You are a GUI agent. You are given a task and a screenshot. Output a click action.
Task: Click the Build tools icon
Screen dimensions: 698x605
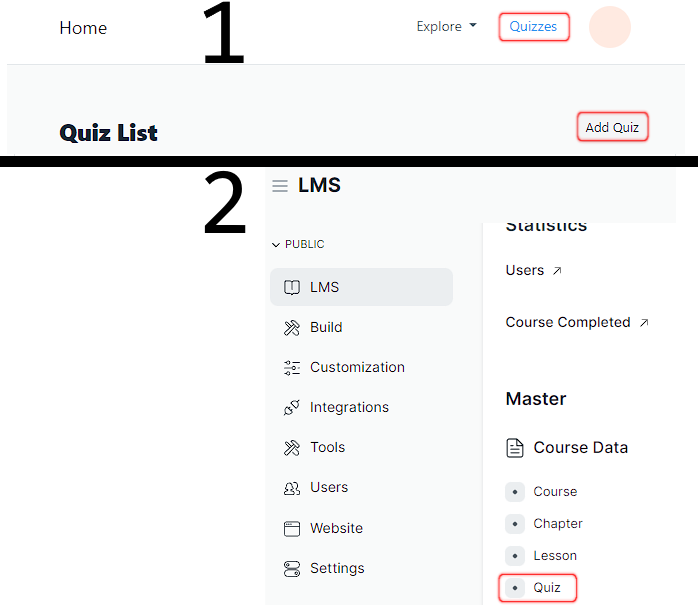click(x=292, y=327)
